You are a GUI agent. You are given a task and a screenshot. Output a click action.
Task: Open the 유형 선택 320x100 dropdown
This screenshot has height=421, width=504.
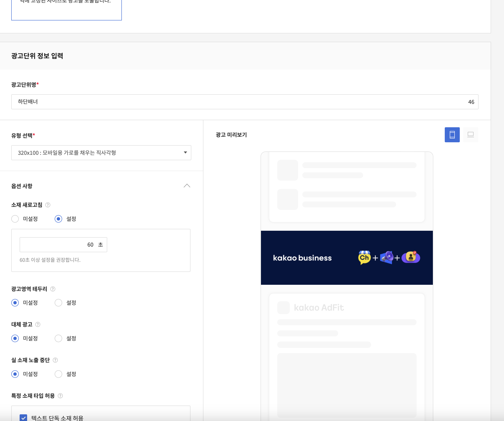[x=101, y=153]
